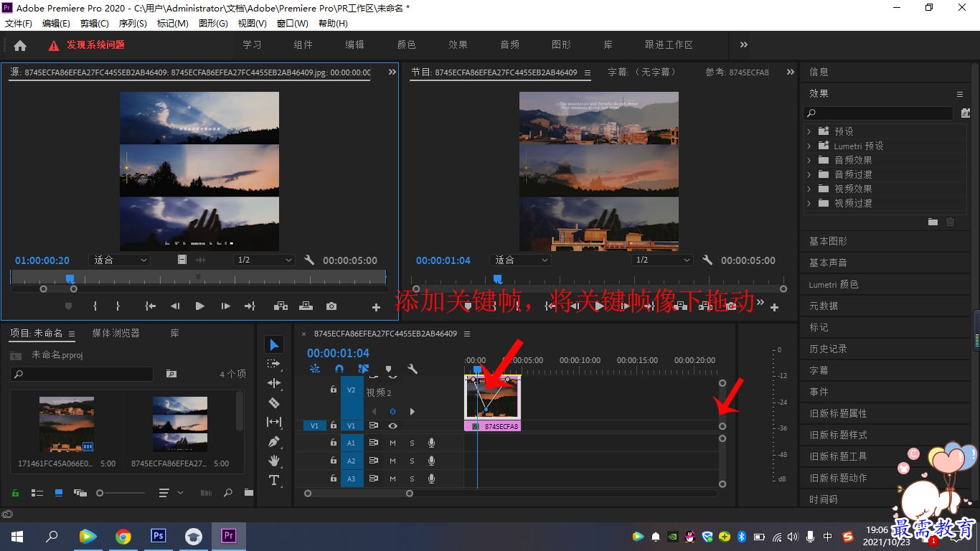The image size is (980, 551).
Task: Click Drag Video Only filmstrip icon
Action: pos(182,260)
